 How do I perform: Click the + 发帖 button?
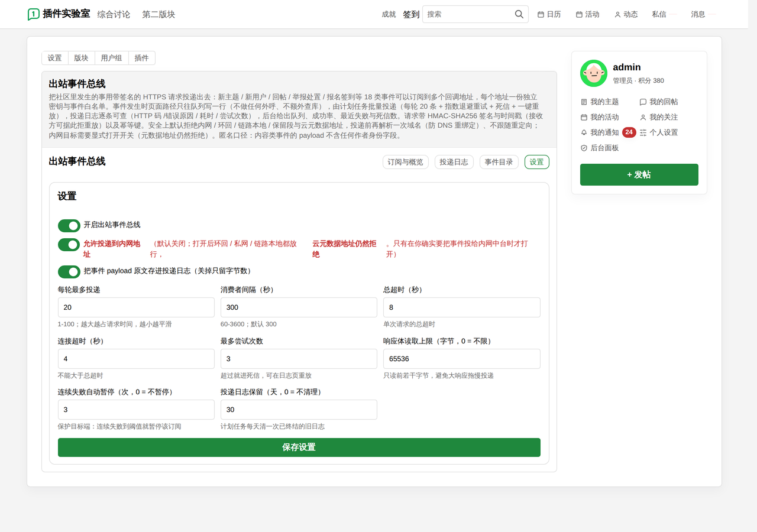tap(639, 175)
